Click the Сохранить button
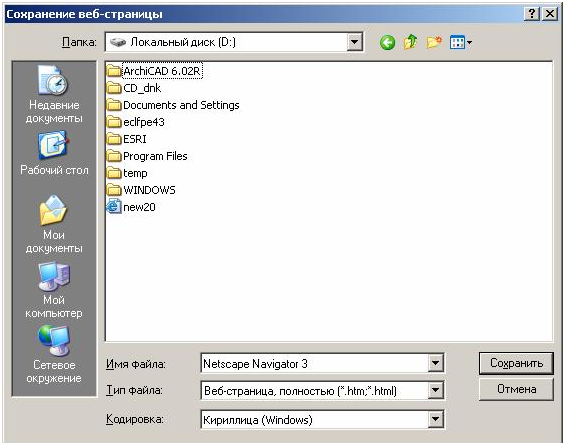 click(516, 363)
